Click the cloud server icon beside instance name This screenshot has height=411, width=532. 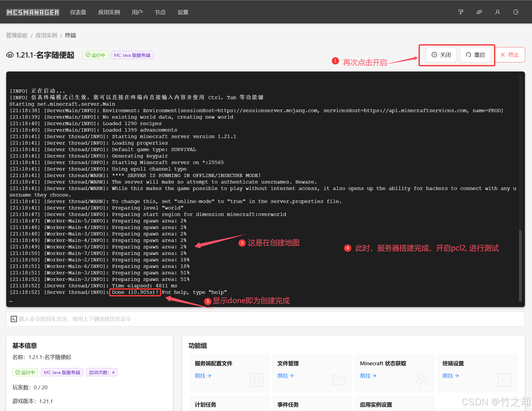10,55
